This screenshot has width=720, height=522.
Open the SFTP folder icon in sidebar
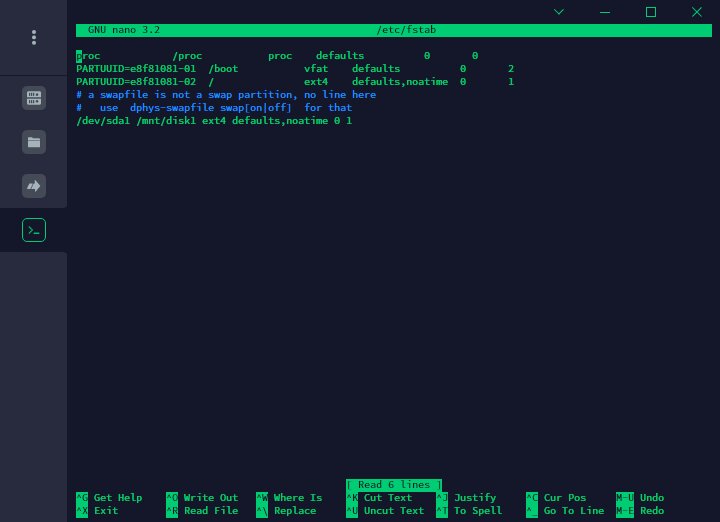point(34,142)
